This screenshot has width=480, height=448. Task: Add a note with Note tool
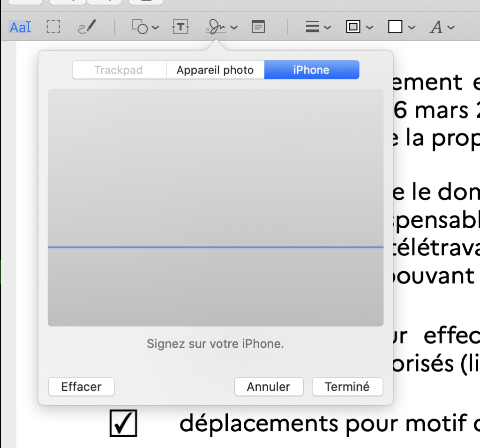257,28
